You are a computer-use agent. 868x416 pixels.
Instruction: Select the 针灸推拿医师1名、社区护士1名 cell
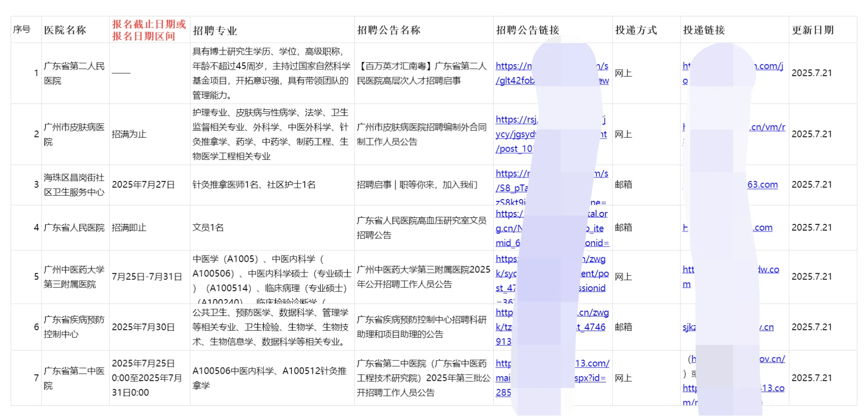click(x=272, y=185)
